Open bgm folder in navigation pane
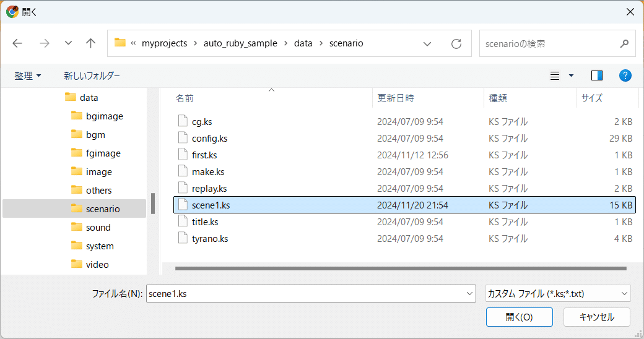 [x=89, y=135]
